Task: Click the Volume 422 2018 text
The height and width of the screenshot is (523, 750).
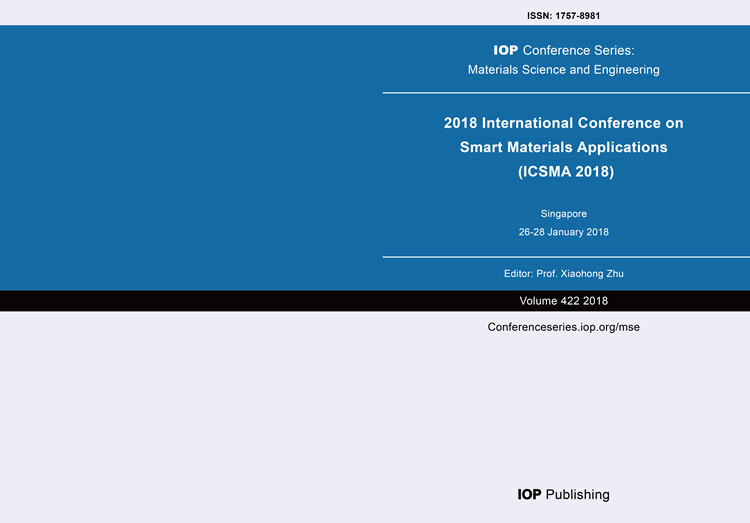Action: tap(563, 301)
